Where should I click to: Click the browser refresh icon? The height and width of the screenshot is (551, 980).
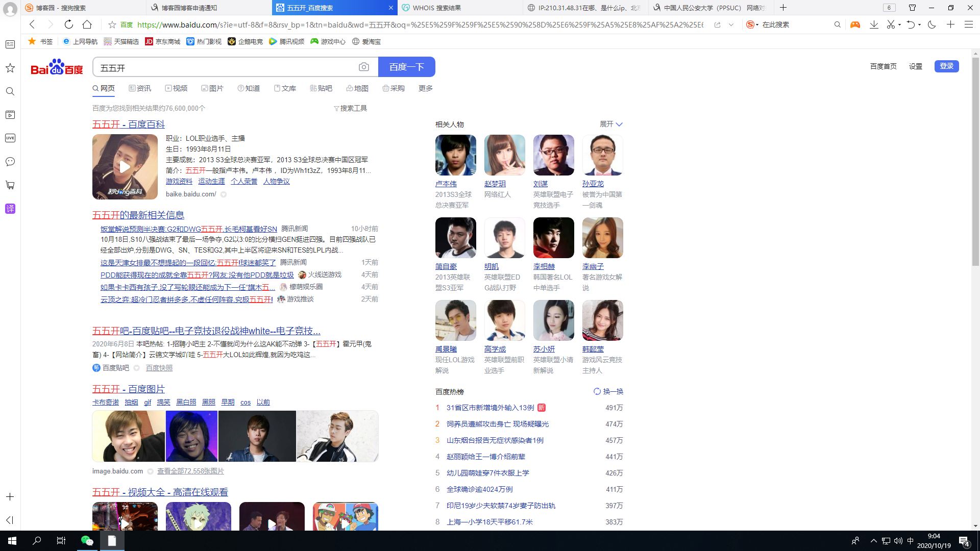click(69, 24)
